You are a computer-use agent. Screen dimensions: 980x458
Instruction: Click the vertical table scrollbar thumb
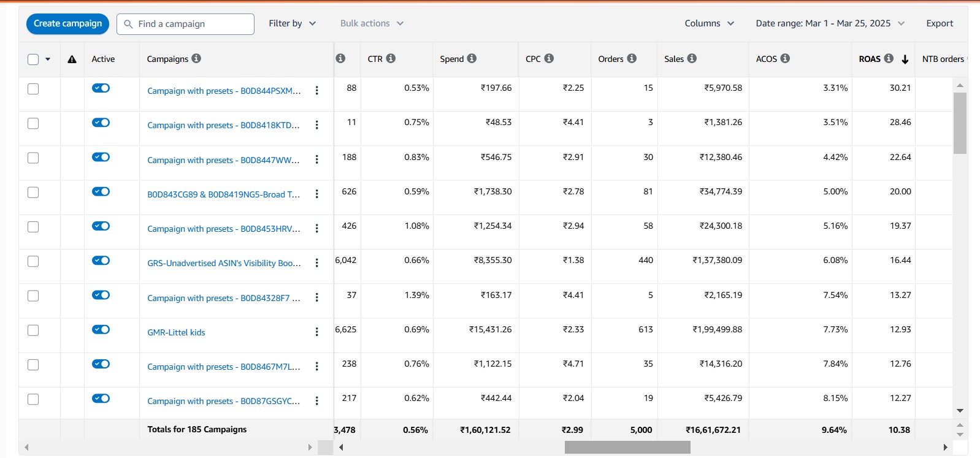tap(960, 123)
